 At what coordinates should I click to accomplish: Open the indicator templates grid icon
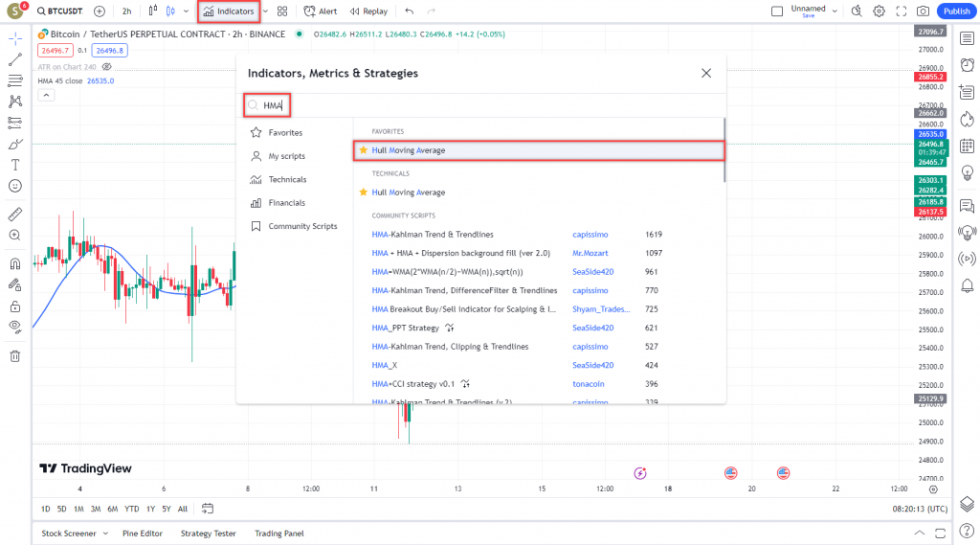pyautogui.click(x=282, y=11)
